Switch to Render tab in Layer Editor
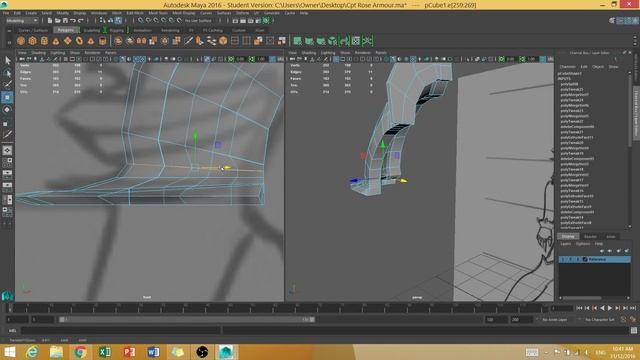This screenshot has height=360, width=640. tap(590, 237)
